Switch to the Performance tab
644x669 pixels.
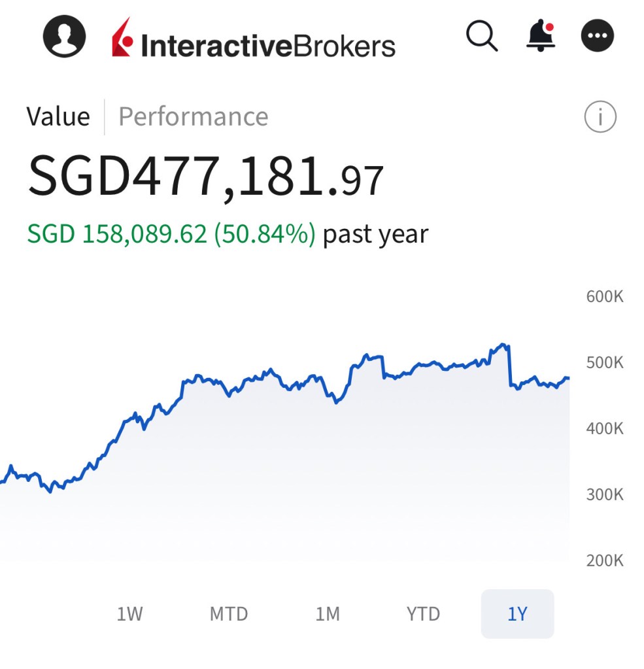(193, 117)
